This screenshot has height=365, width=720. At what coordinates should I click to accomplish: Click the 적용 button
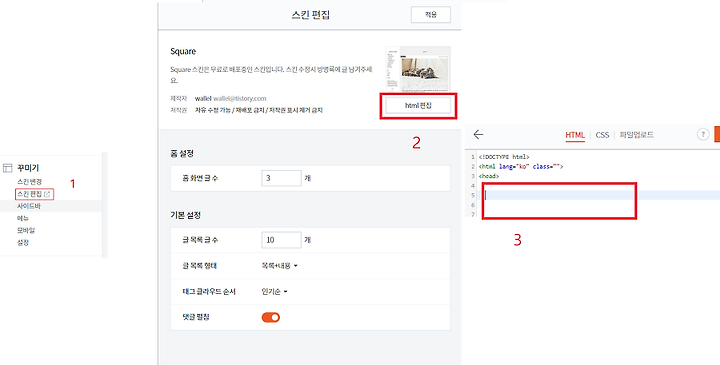(x=431, y=15)
